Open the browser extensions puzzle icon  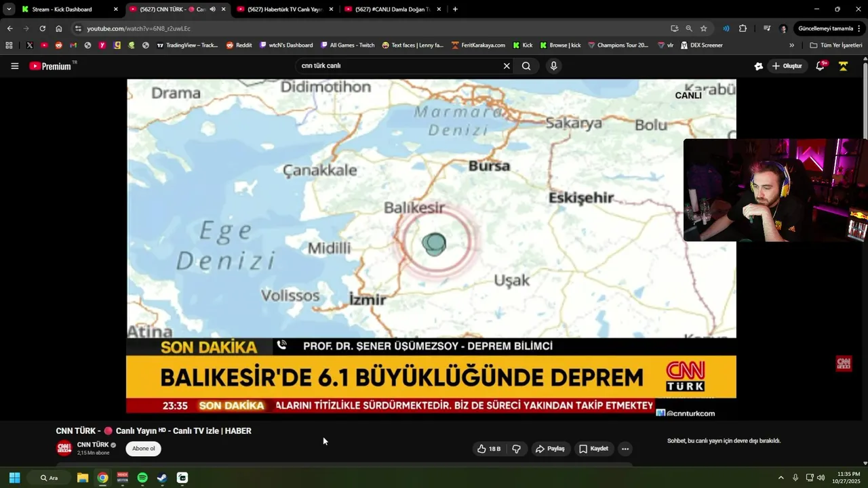tap(743, 28)
